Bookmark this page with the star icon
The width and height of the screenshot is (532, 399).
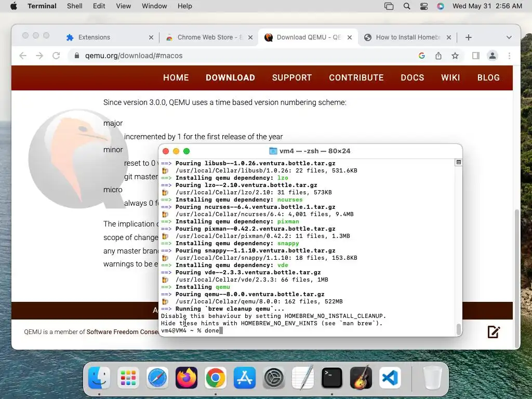[x=455, y=56]
